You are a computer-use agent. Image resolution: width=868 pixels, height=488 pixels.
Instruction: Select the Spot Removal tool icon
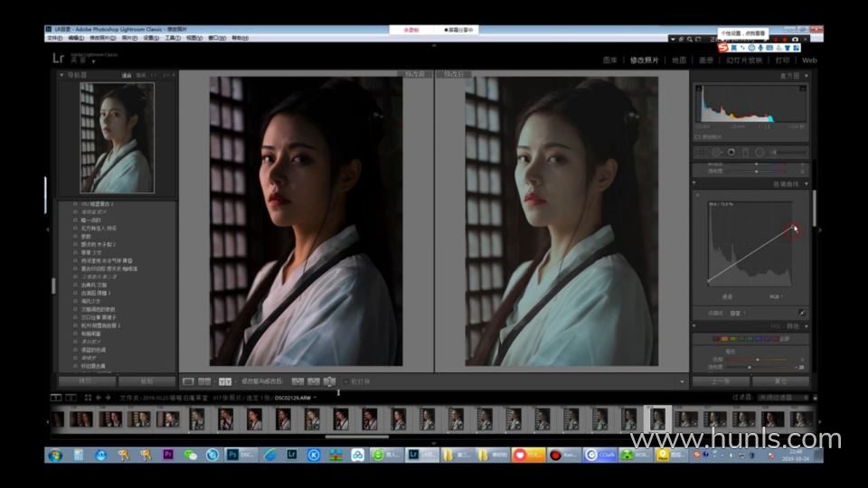[716, 152]
